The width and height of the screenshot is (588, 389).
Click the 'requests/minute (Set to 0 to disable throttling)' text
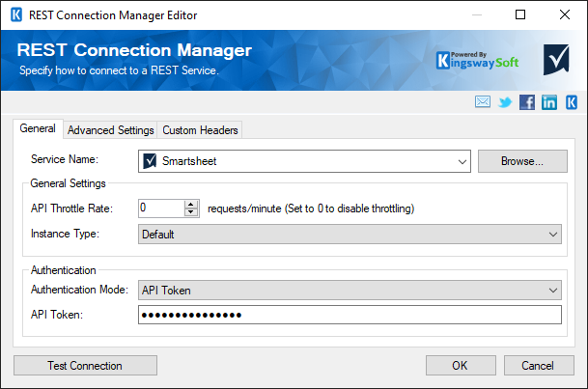coord(311,208)
